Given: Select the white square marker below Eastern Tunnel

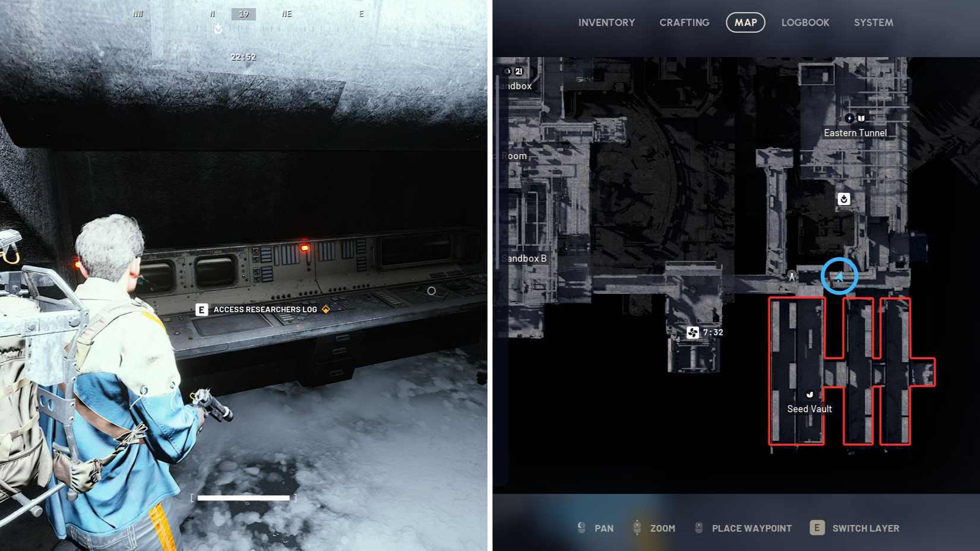Looking at the screenshot, I should 843,199.
